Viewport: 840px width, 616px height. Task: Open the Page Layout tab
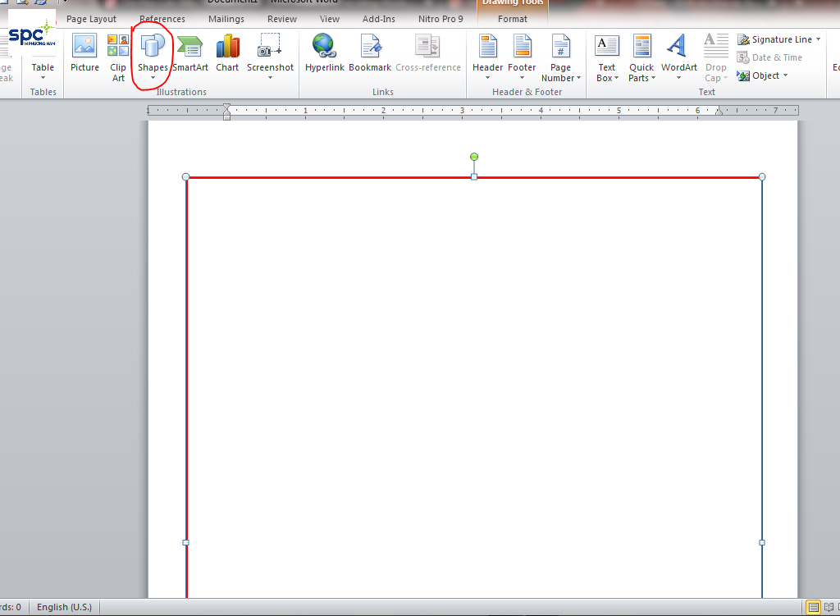(x=91, y=19)
